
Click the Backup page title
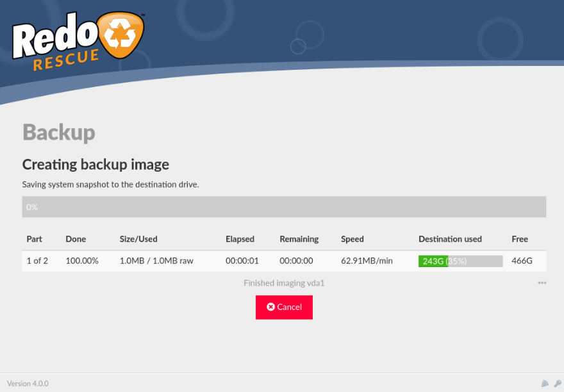click(59, 133)
